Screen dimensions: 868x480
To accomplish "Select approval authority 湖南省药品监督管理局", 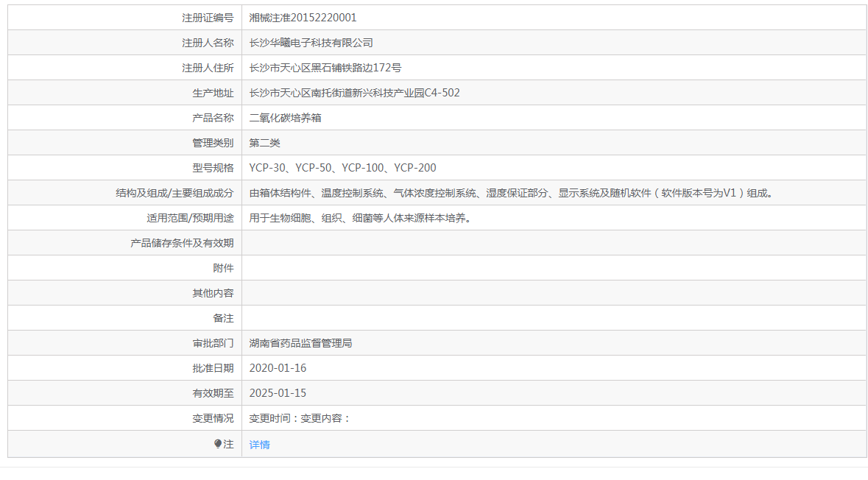I will [300, 343].
